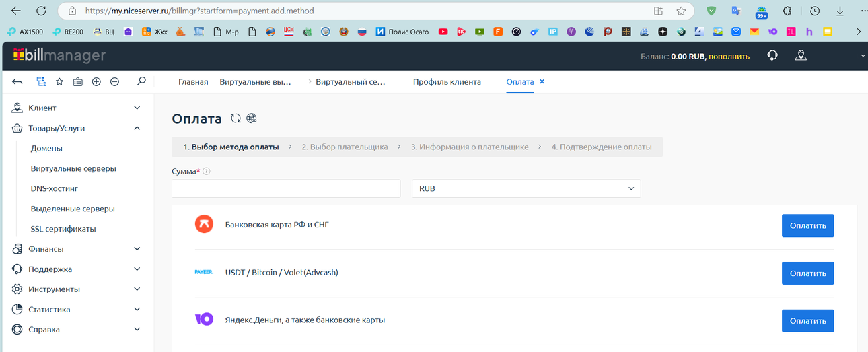
Task: Open the Полис Осаго bookmark
Action: click(x=402, y=32)
